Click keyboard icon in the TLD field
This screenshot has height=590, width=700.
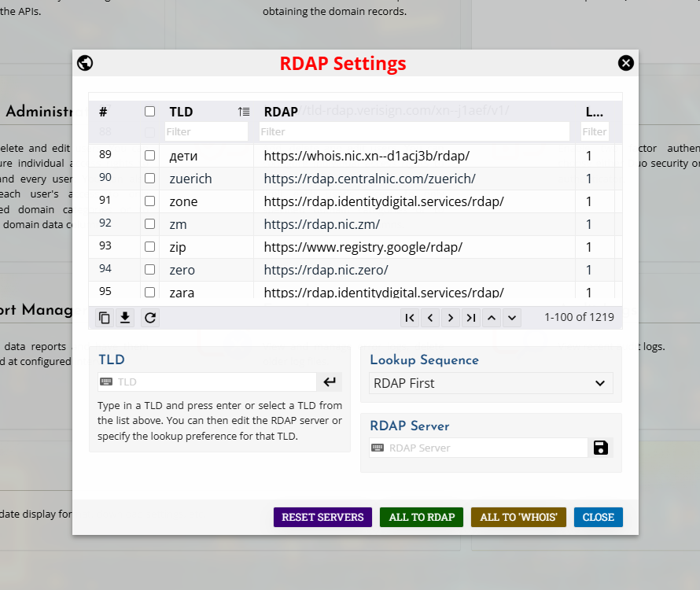tap(106, 382)
